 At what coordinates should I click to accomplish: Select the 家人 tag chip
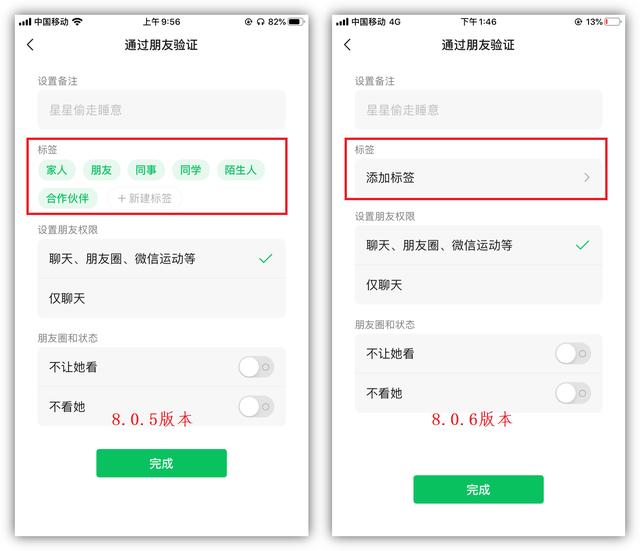pos(57,170)
